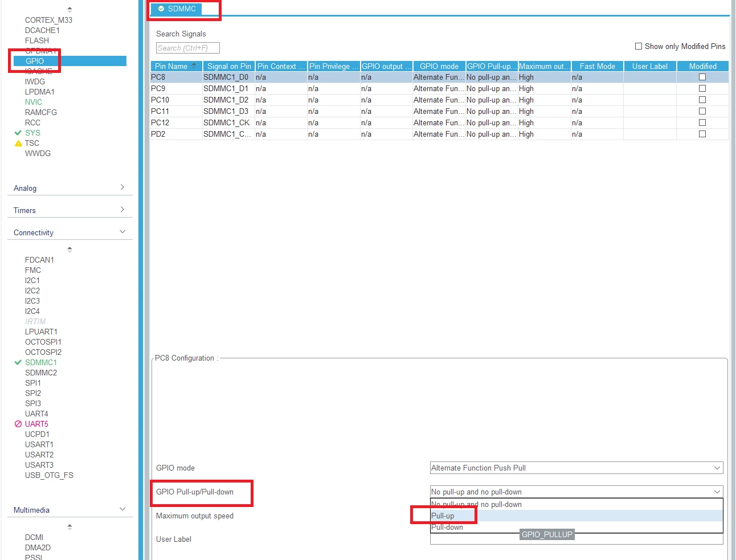This screenshot has height=560, width=736.
Task: Sort by the Signal on Pin column
Action: [229, 66]
